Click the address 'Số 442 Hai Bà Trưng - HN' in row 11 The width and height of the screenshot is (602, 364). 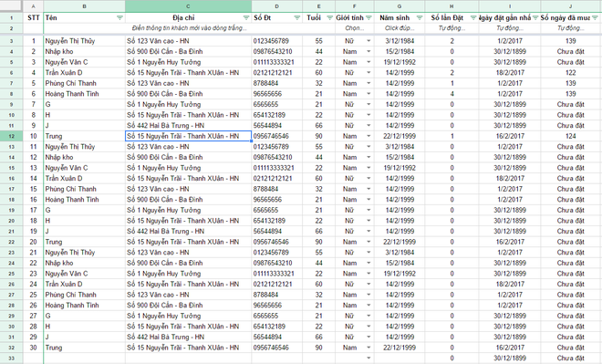165,126
